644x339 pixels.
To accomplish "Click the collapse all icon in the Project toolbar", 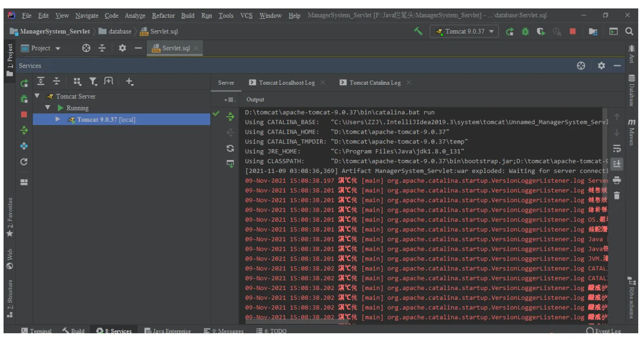I will [x=102, y=48].
